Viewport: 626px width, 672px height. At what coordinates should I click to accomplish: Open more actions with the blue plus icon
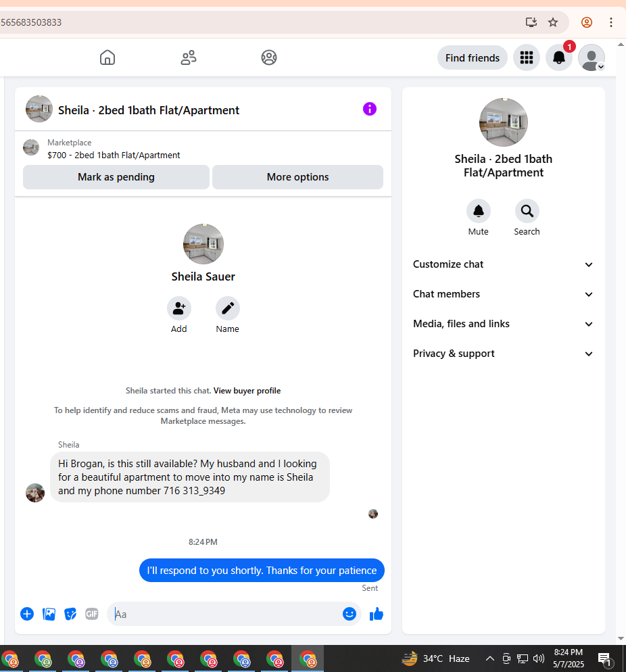(27, 614)
